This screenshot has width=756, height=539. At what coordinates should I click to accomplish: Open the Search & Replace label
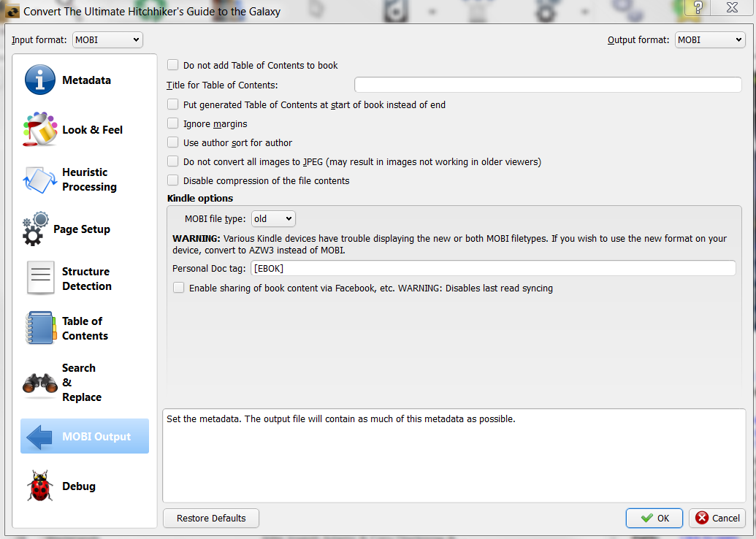pos(82,382)
